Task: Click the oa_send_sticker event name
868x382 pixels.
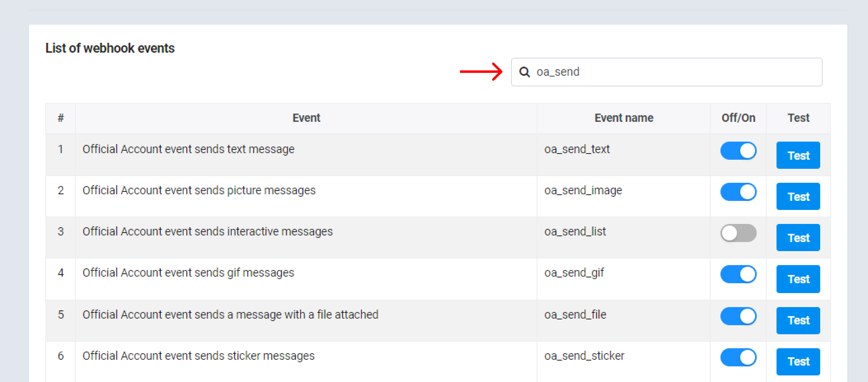Action: pos(584,356)
